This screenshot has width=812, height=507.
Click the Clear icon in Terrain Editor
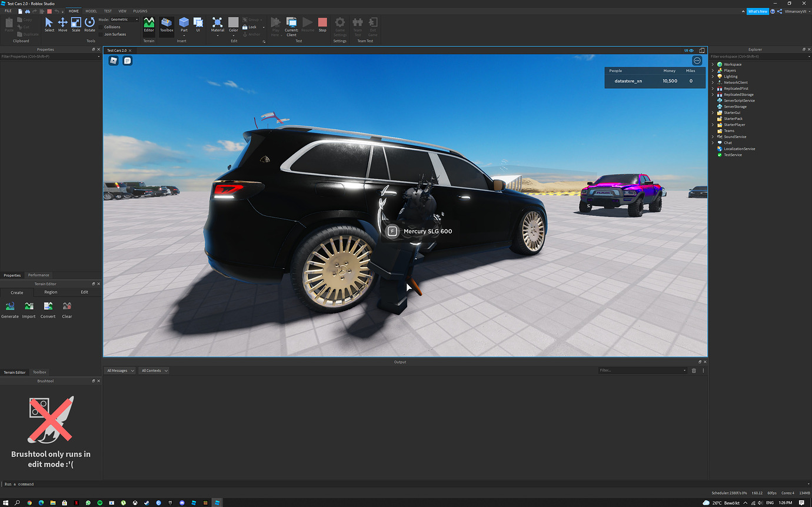pyautogui.click(x=66, y=306)
